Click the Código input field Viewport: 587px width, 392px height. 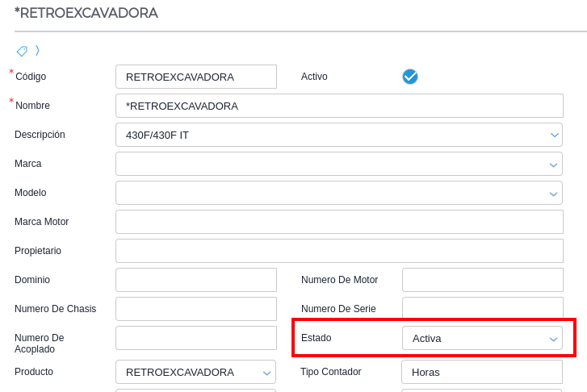tap(196, 77)
